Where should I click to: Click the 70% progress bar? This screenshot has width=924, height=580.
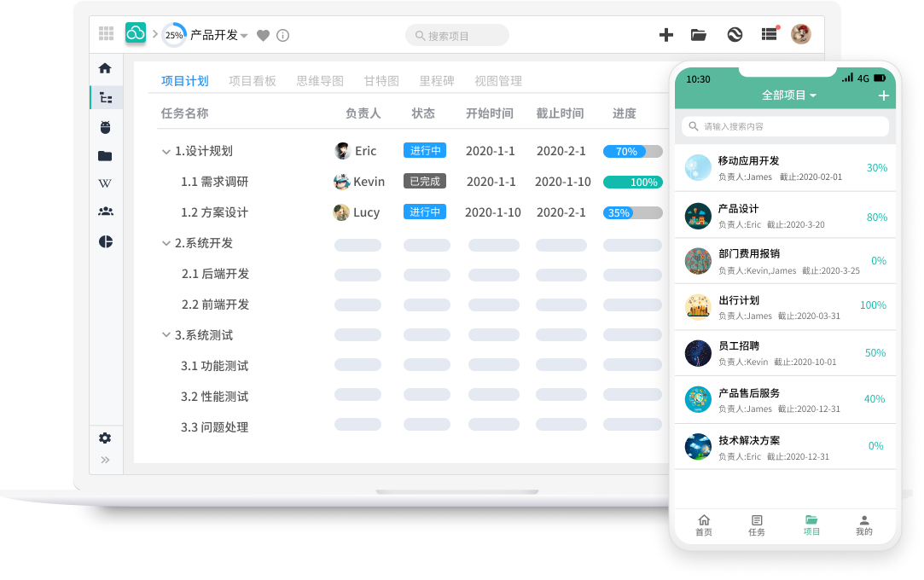click(632, 151)
